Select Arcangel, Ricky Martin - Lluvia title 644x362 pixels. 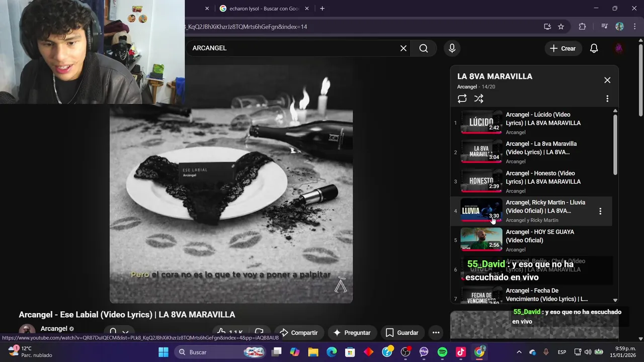tap(545, 207)
